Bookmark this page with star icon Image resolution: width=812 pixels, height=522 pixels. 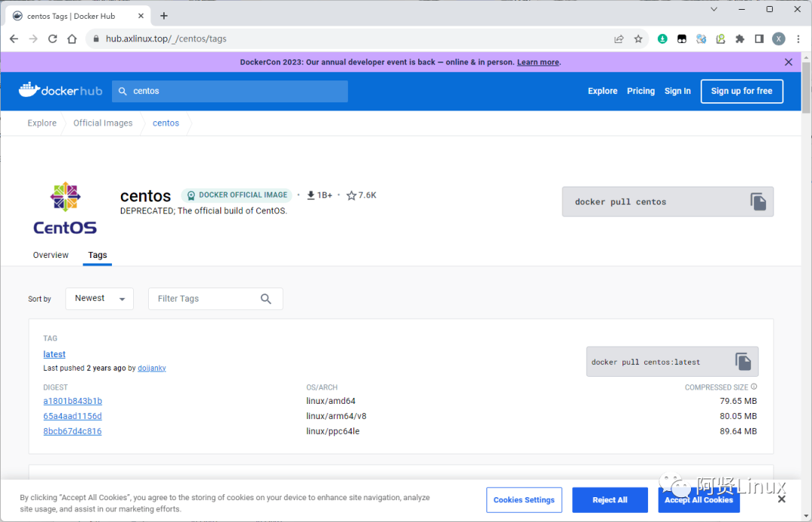pyautogui.click(x=638, y=39)
